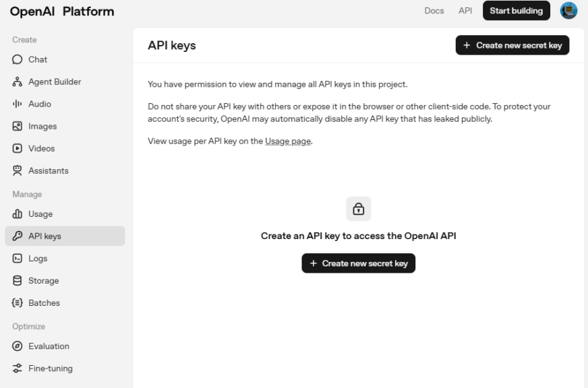This screenshot has width=588, height=388.
Task: Click the Logs terminal icon
Action: pyautogui.click(x=18, y=259)
